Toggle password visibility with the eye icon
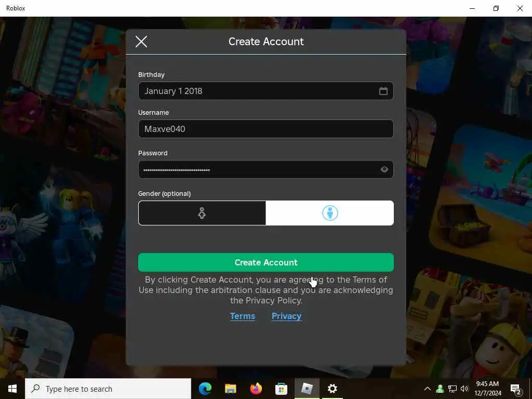The width and height of the screenshot is (532, 399). tap(384, 169)
